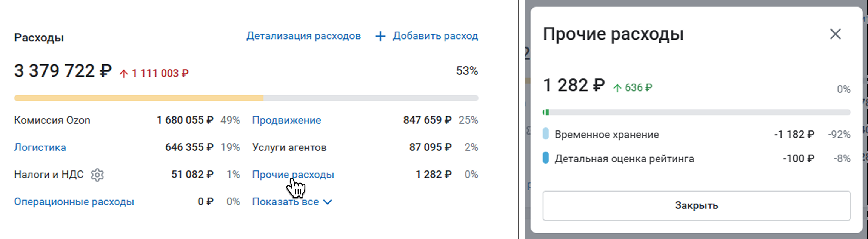Click the progress bar in Прочие расходы dialog

click(696, 112)
